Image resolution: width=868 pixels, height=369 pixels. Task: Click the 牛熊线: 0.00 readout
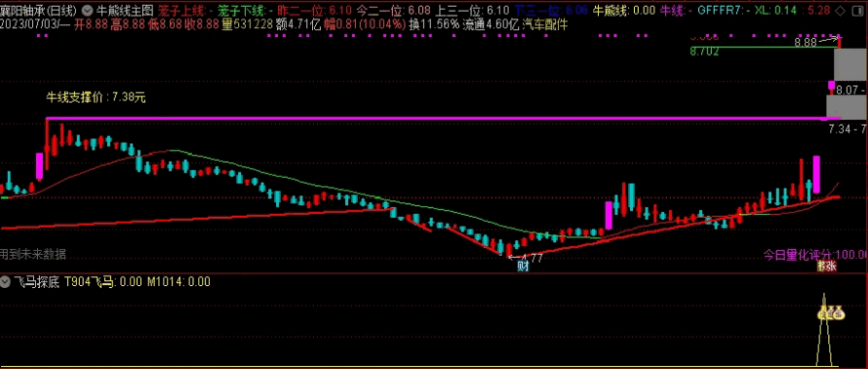click(624, 10)
